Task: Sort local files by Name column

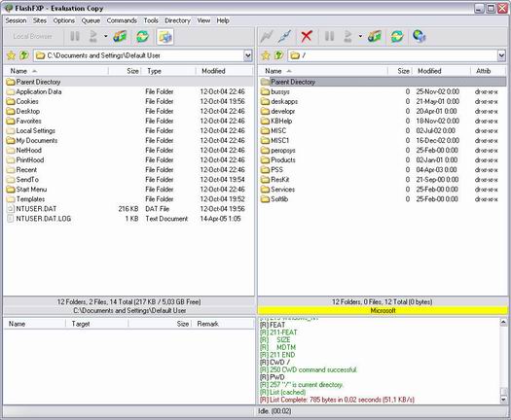Action: pyautogui.click(x=56, y=71)
